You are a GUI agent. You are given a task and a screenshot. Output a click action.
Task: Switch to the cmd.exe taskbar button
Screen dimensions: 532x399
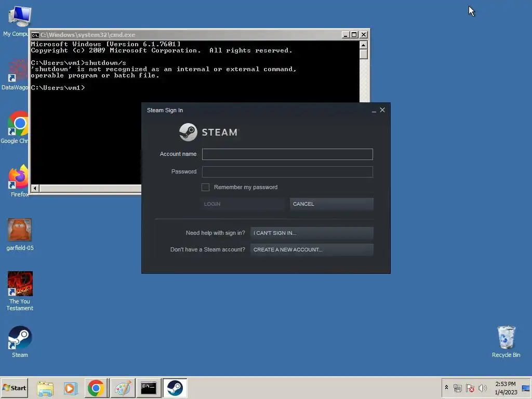[x=148, y=388]
